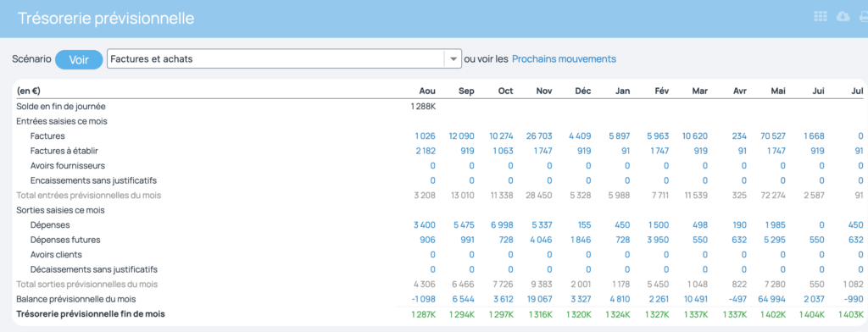Click Trésorerie fin de mois 1 402K for Mai
The height and width of the screenshot is (332, 868).
[x=773, y=314]
